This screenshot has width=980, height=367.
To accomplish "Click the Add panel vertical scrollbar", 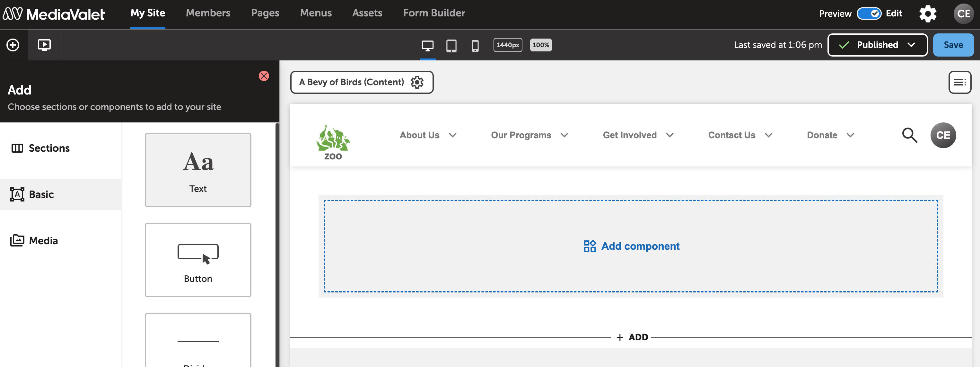I will coord(277,245).
